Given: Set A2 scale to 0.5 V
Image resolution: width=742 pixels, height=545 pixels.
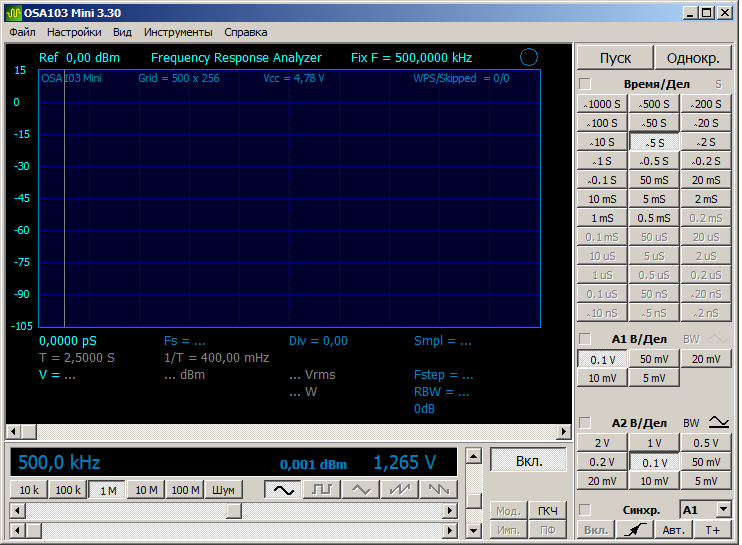Looking at the screenshot, I should pos(706,443).
